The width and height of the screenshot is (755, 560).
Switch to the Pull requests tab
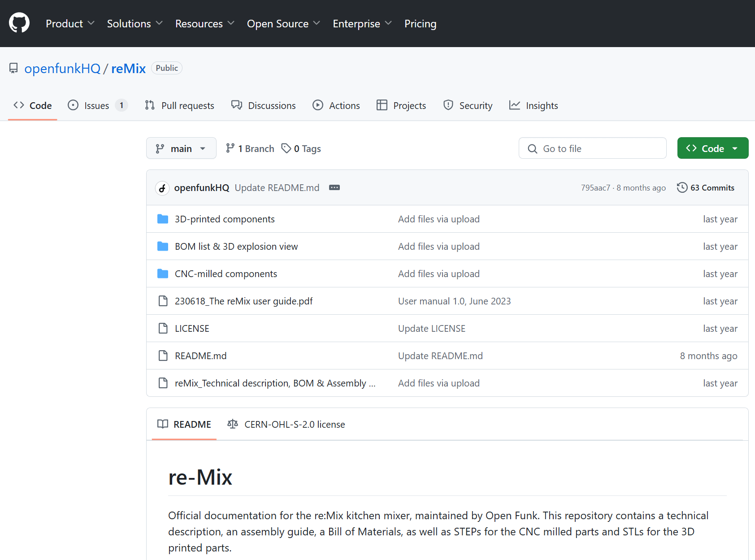coord(179,105)
